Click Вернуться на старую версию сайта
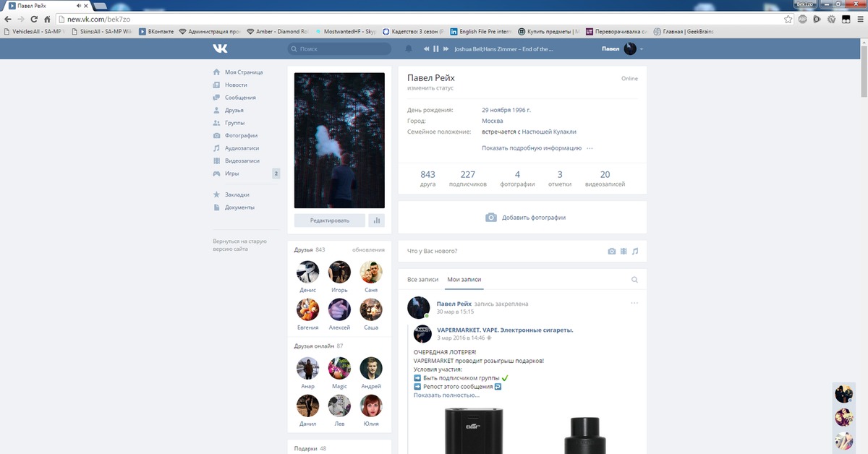The width and height of the screenshot is (868, 454). (240, 245)
